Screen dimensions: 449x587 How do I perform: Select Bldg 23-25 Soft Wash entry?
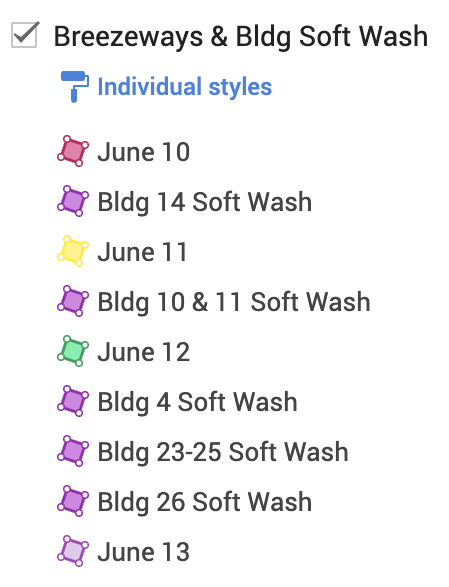(x=223, y=452)
